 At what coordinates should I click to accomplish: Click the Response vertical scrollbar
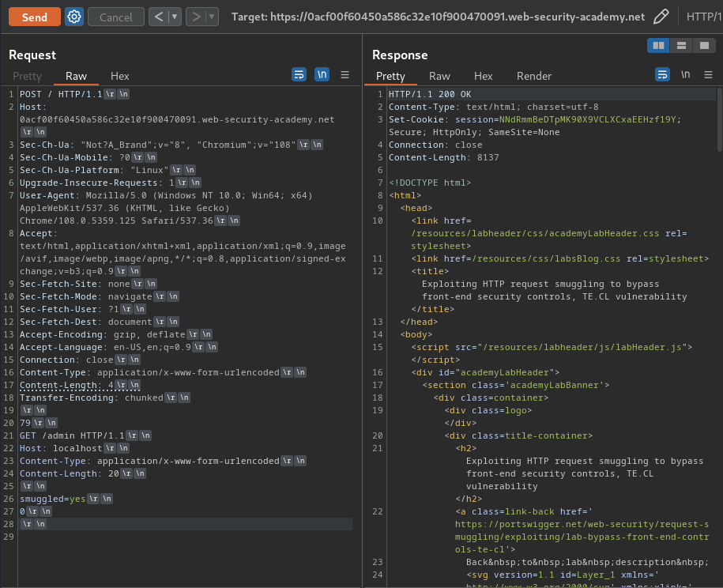pos(719,120)
